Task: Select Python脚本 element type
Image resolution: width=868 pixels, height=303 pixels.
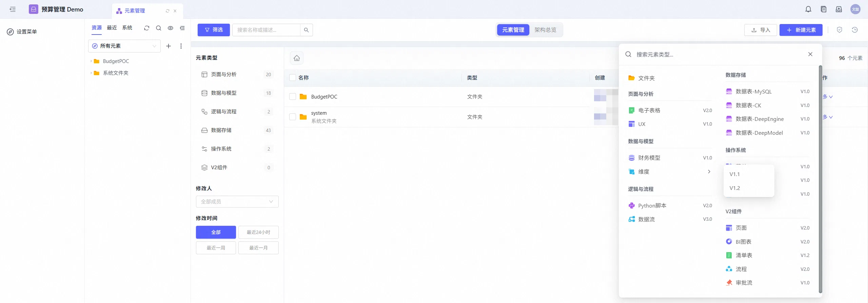Action: (x=670, y=205)
